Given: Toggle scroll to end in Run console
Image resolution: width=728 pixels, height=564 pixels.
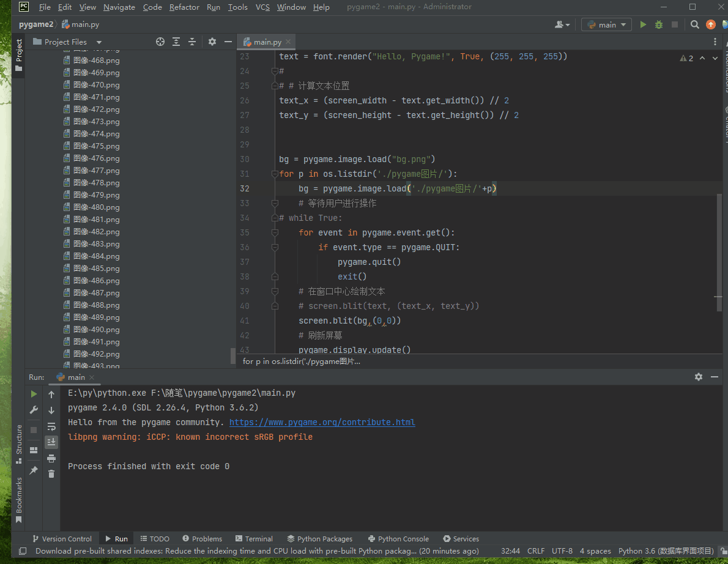Looking at the screenshot, I should point(51,442).
